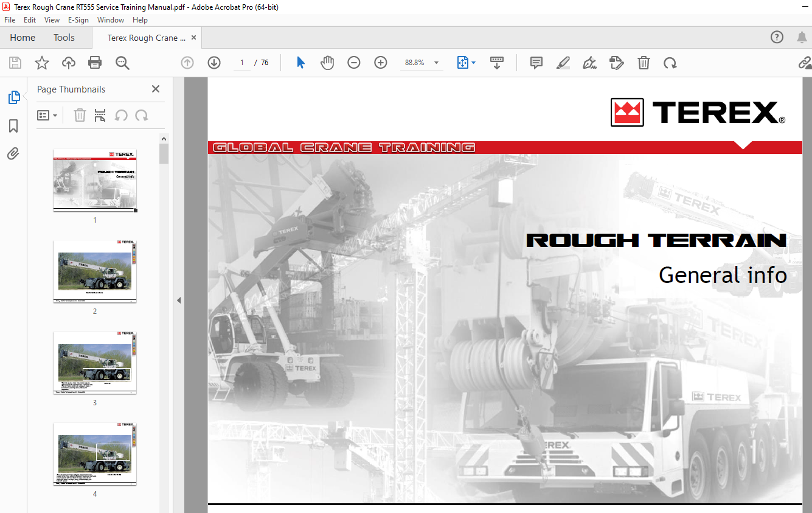Rotate thumbnails counterclockwise
This screenshot has height=513, width=812.
(x=121, y=115)
